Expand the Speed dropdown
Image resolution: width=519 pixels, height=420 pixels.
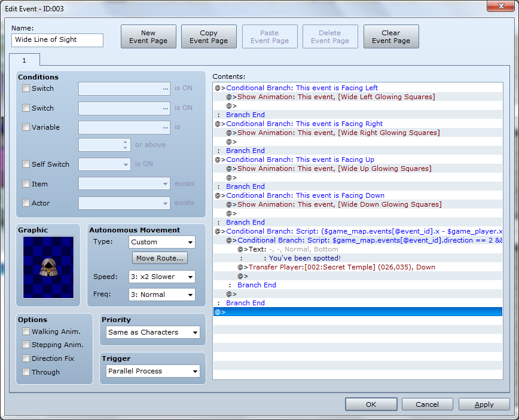[x=162, y=277]
